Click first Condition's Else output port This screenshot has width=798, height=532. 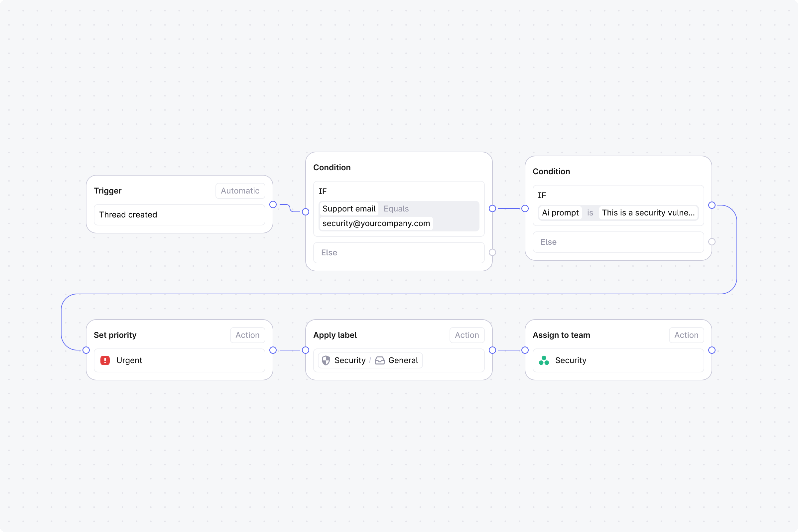pos(492,252)
